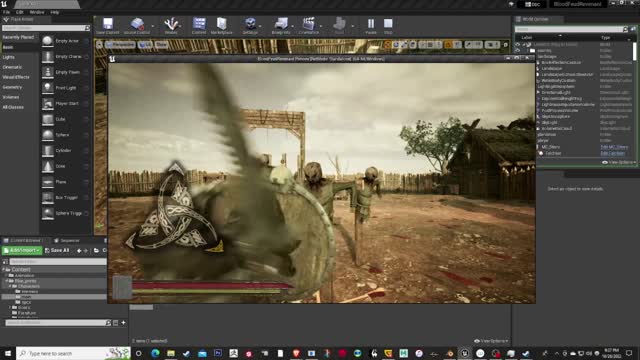Click the Save Current toolbar icon
The image size is (640, 360).
[108, 25]
